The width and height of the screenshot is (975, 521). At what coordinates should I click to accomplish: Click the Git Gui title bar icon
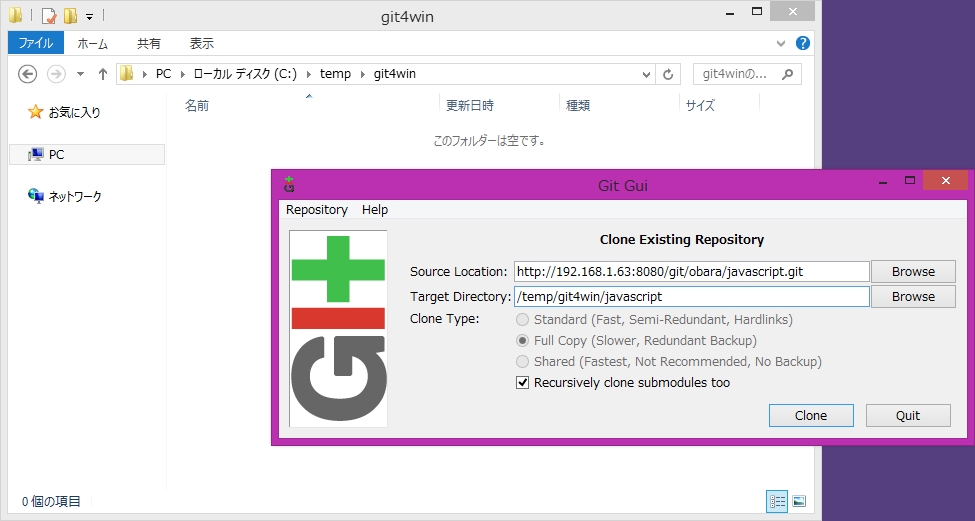coord(289,184)
